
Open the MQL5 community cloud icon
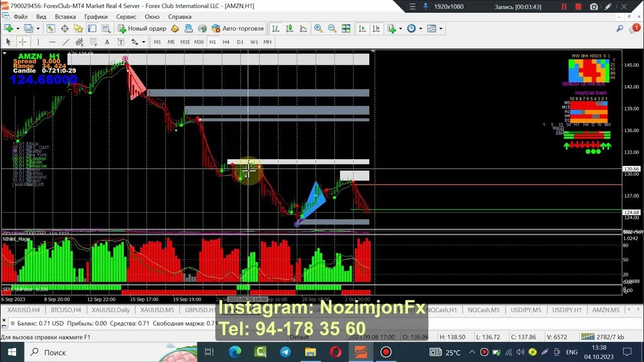point(189,29)
